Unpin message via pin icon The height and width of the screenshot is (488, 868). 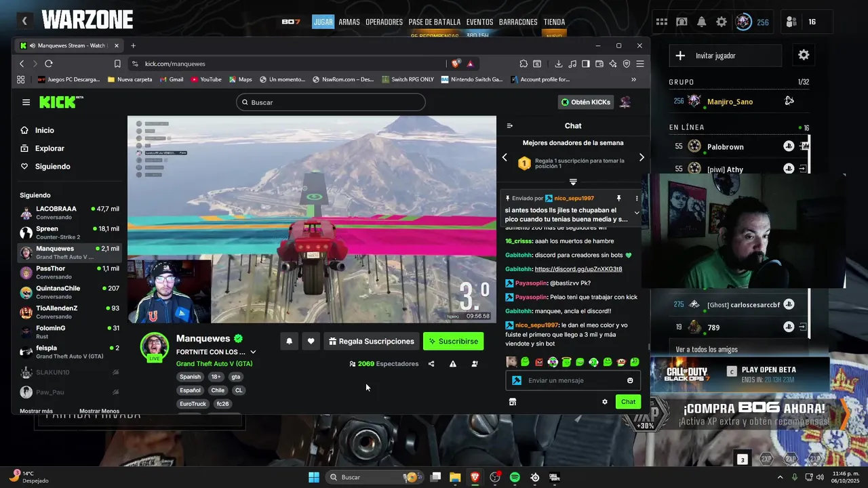tap(618, 199)
